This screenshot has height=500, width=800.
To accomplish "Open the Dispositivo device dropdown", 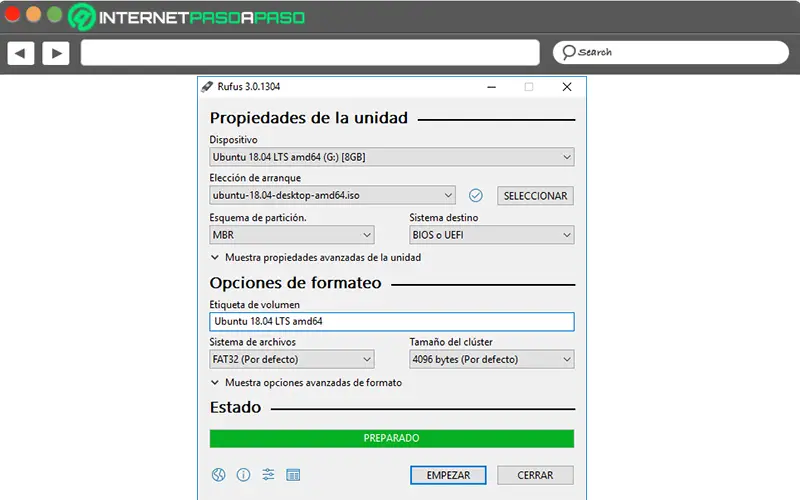I will click(392, 157).
